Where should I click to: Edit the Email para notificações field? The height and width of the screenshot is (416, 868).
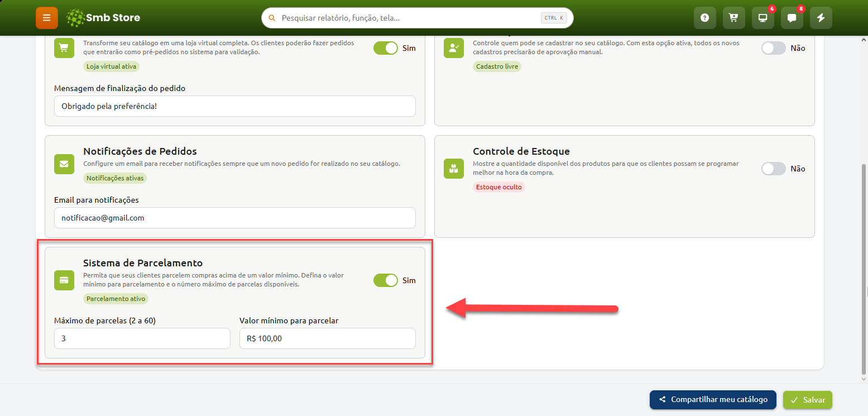[235, 218]
